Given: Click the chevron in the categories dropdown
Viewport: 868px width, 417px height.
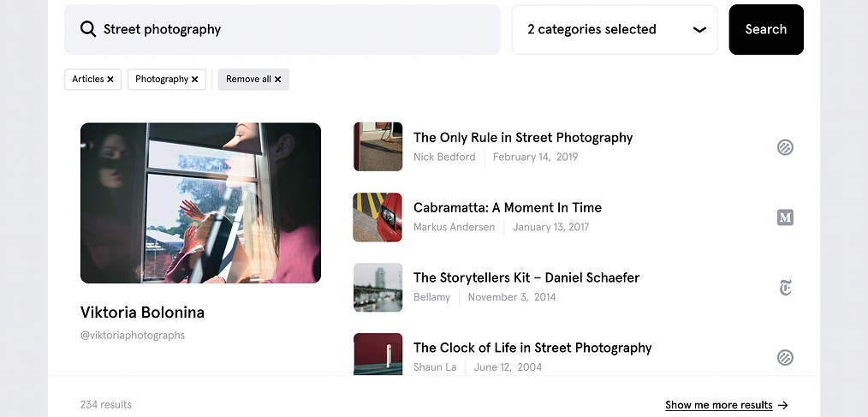Looking at the screenshot, I should coord(699,29).
